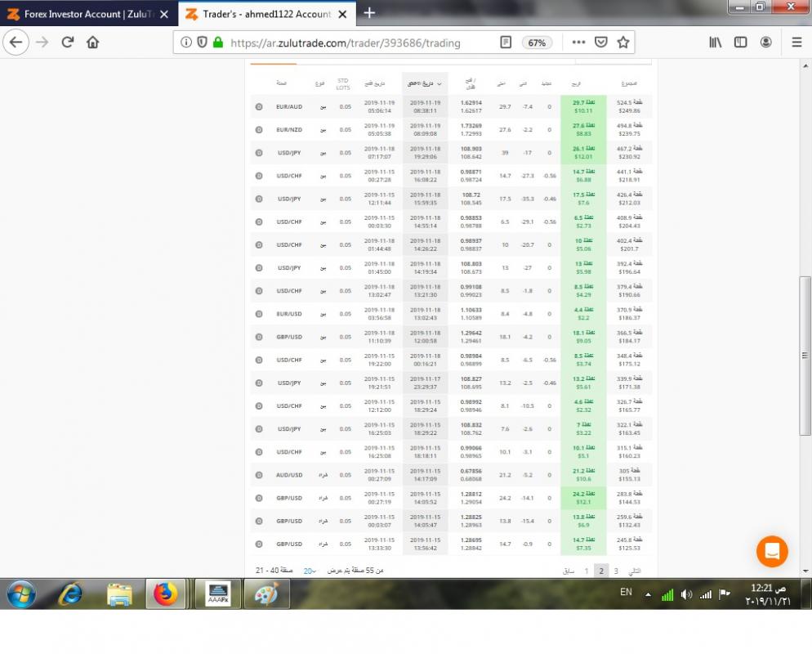Click the scrollbar up arrow
Viewport: 812px width, 654px height.
[805, 66]
